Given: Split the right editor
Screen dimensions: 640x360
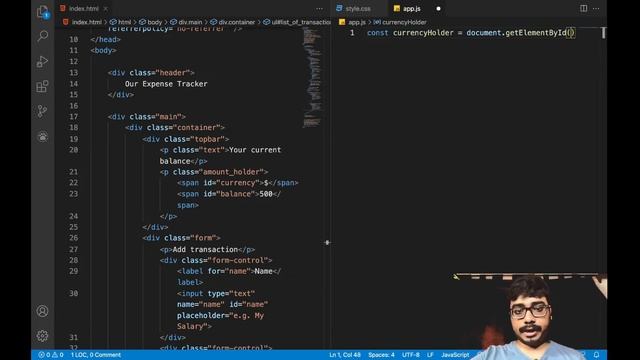Looking at the screenshot, I should tap(584, 9).
